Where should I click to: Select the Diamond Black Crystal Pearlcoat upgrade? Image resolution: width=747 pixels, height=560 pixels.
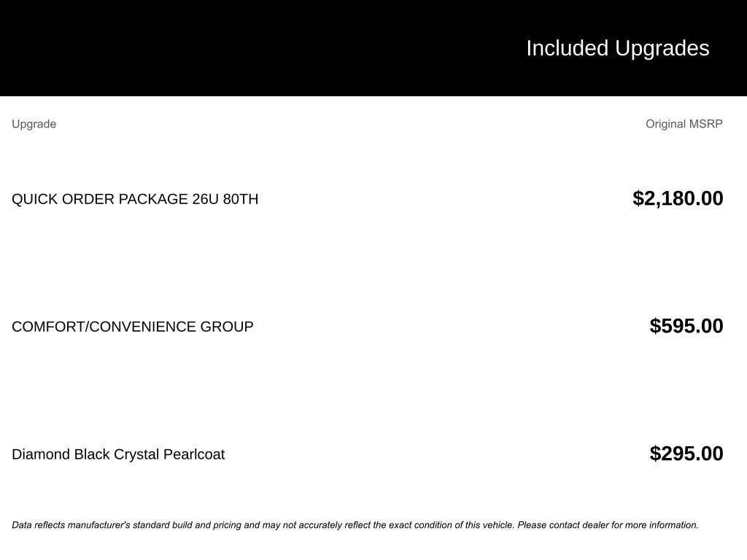pos(118,454)
